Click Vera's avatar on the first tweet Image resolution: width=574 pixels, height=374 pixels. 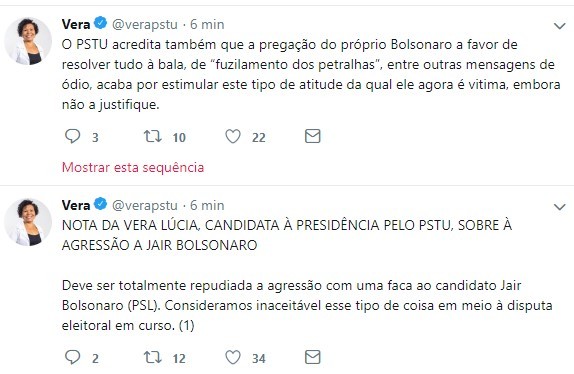tap(28, 41)
